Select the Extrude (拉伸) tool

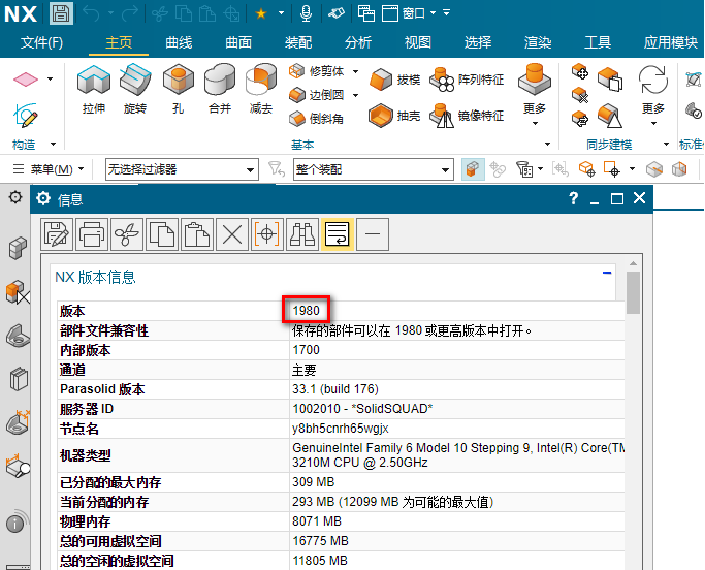(94, 89)
